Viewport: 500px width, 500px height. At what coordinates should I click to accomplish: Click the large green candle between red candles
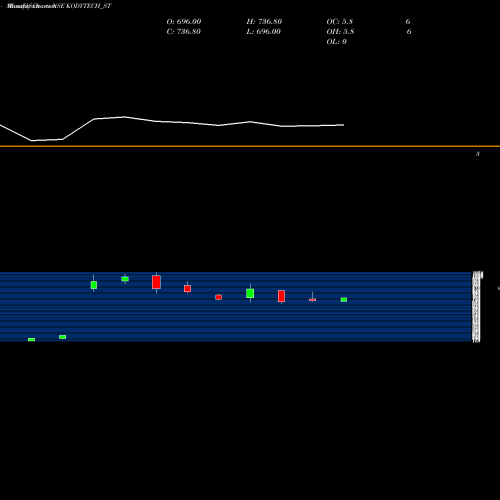[250, 293]
